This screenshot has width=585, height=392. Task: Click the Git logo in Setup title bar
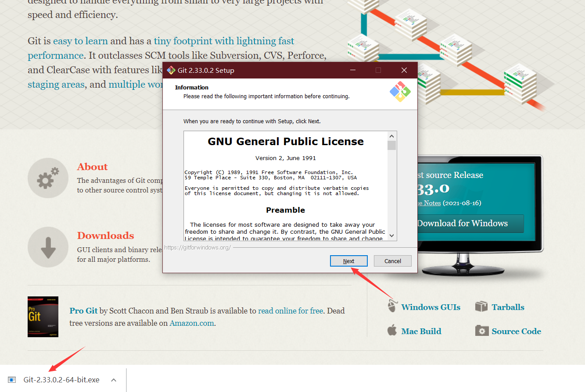pyautogui.click(x=171, y=70)
